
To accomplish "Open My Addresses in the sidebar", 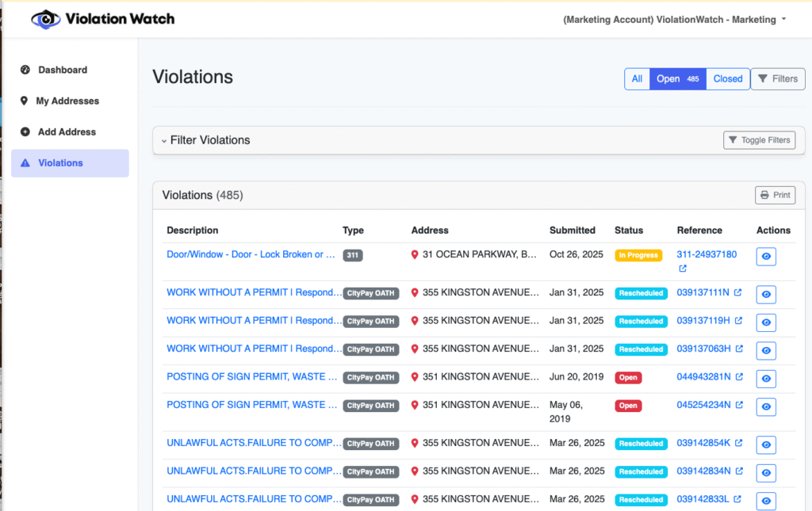I will (67, 101).
